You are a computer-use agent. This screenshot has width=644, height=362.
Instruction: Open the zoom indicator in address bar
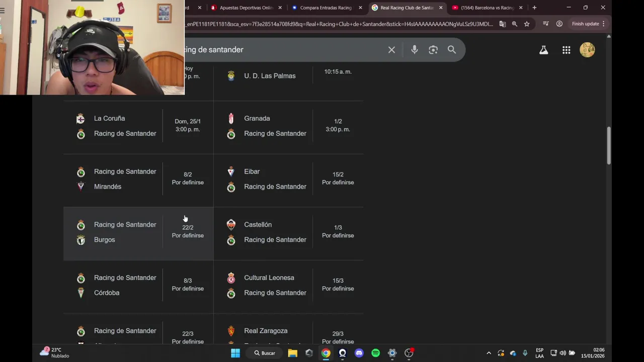click(515, 24)
